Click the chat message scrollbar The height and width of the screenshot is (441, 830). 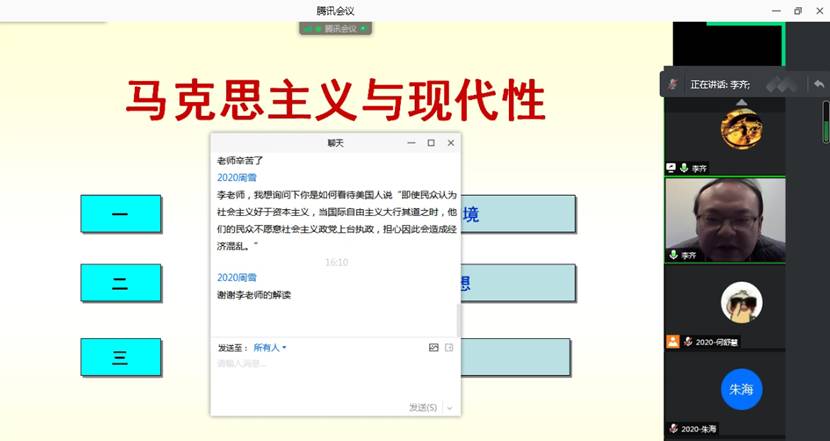click(459, 318)
